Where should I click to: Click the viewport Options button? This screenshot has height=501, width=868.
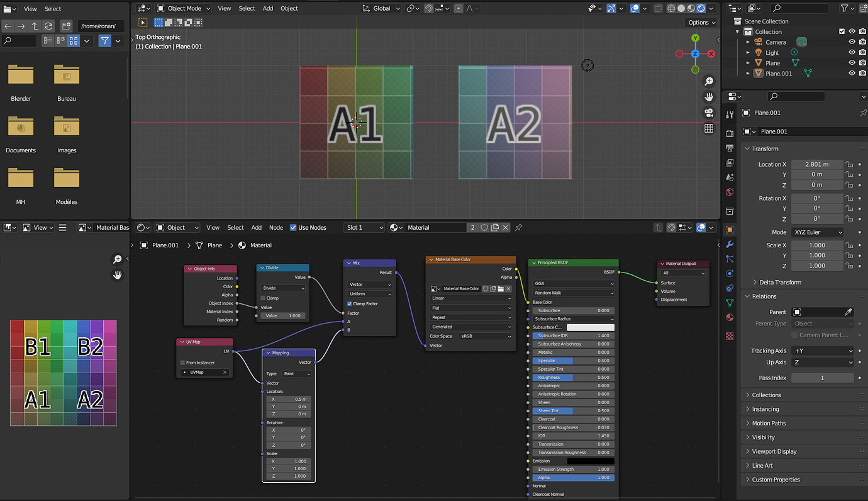pyautogui.click(x=702, y=22)
